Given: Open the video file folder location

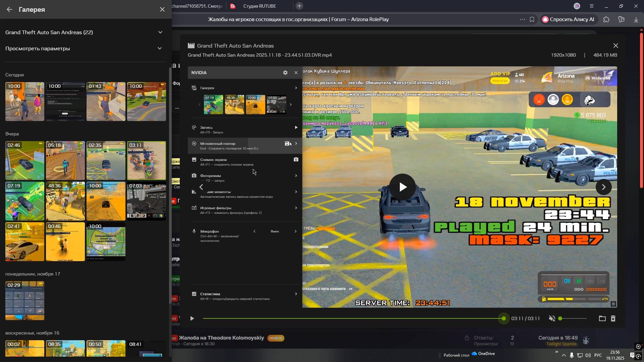Looking at the screenshot, I should click(x=602, y=318).
